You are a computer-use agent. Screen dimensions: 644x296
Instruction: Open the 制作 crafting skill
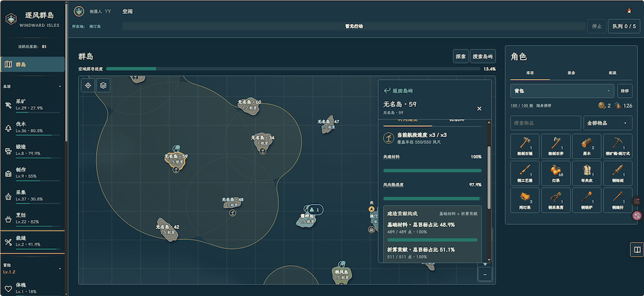pos(32,173)
